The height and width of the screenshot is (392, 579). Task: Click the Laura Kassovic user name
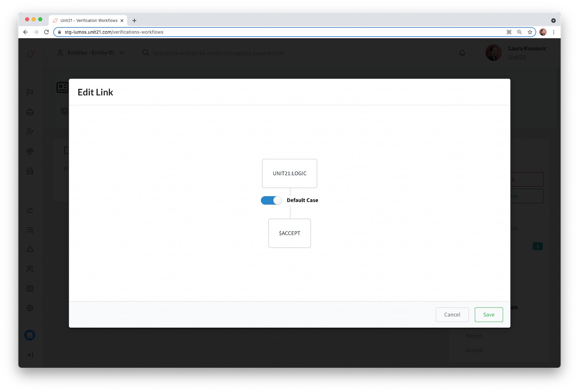coord(527,49)
